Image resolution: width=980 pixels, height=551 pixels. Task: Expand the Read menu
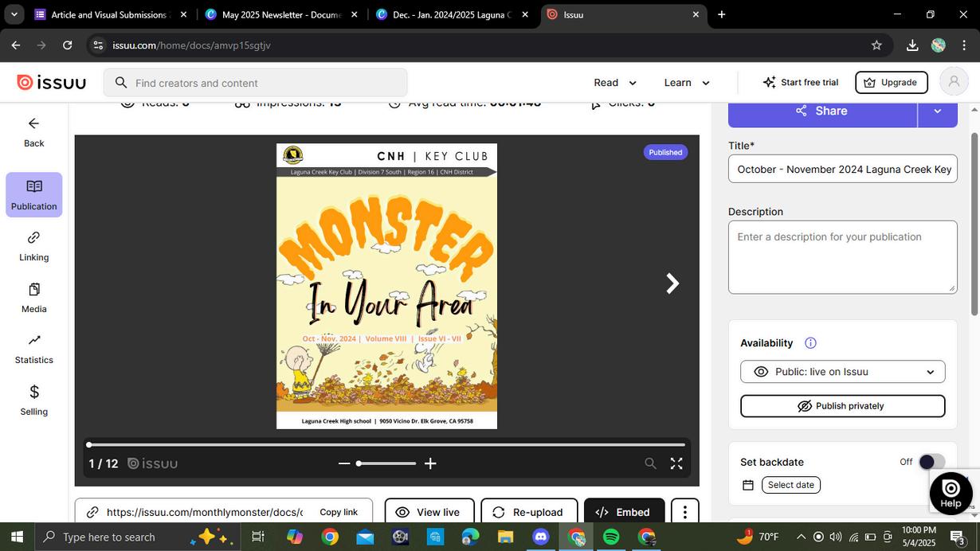[x=615, y=83]
